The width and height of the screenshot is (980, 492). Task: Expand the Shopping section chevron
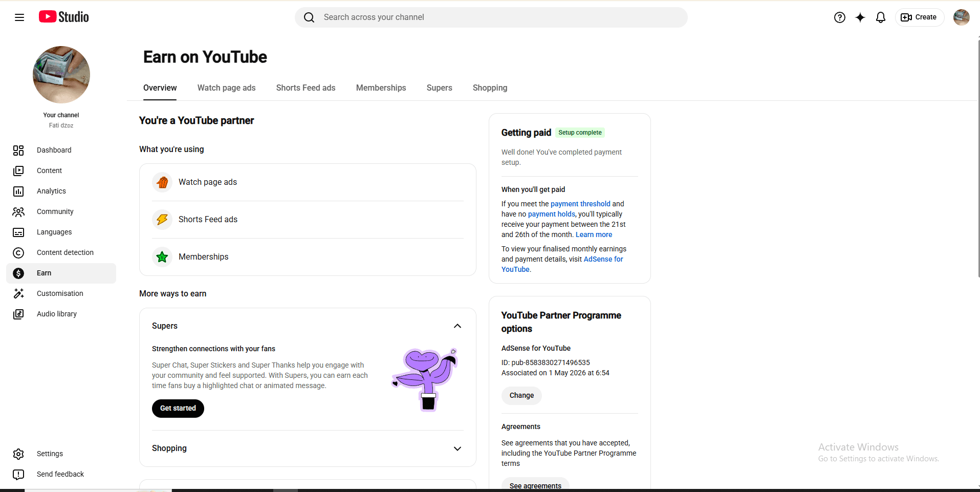point(458,448)
